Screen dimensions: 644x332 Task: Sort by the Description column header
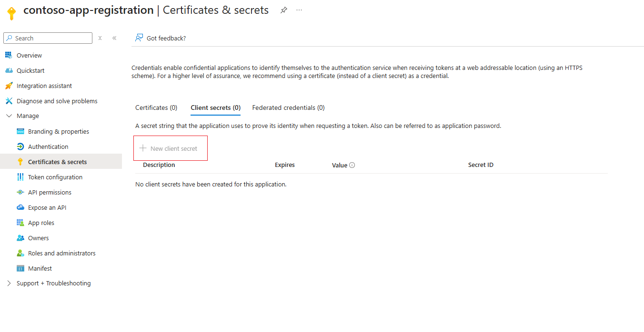coord(159,165)
